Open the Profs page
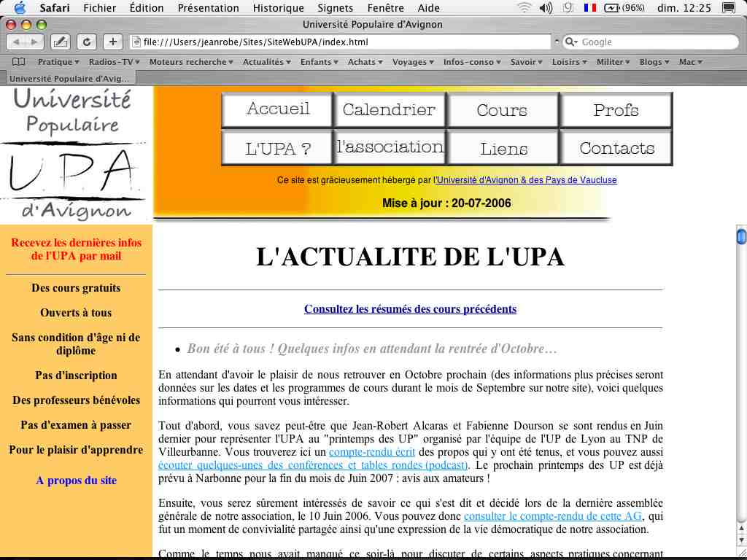747x560 pixels. click(x=616, y=109)
